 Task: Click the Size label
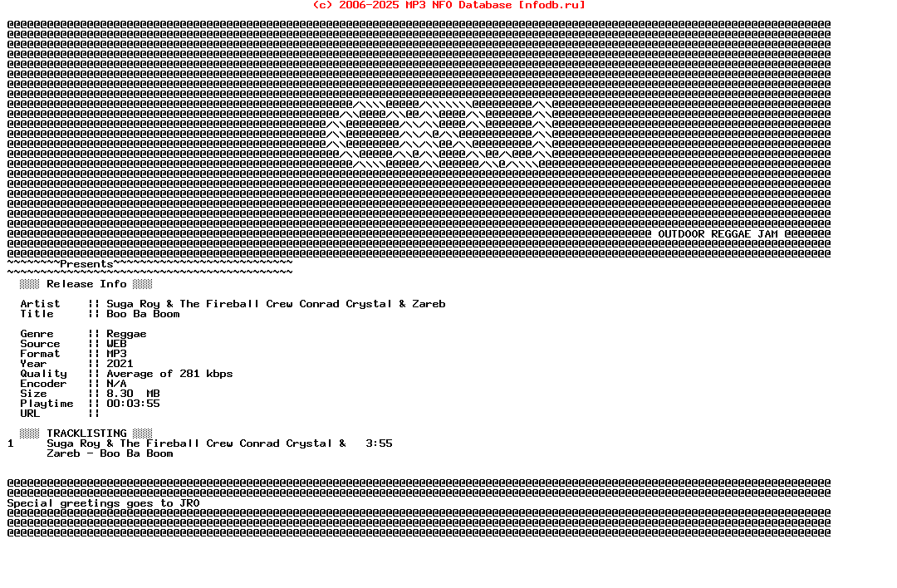point(33,394)
